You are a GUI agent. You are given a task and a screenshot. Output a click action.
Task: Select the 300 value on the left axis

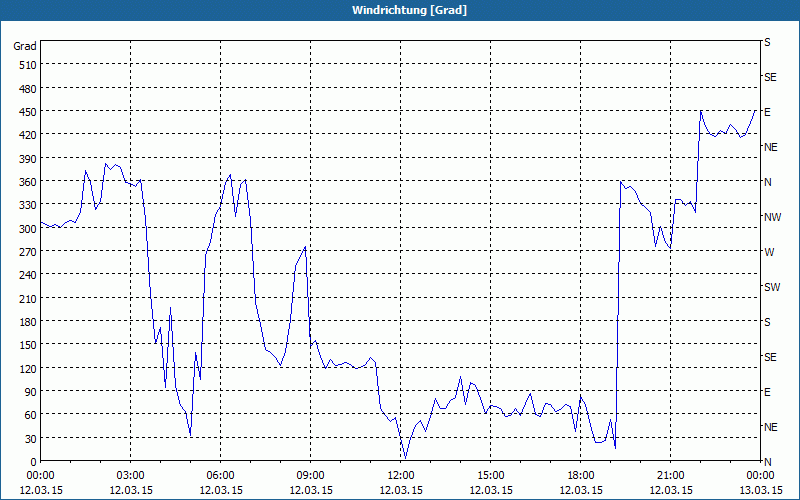28,229
